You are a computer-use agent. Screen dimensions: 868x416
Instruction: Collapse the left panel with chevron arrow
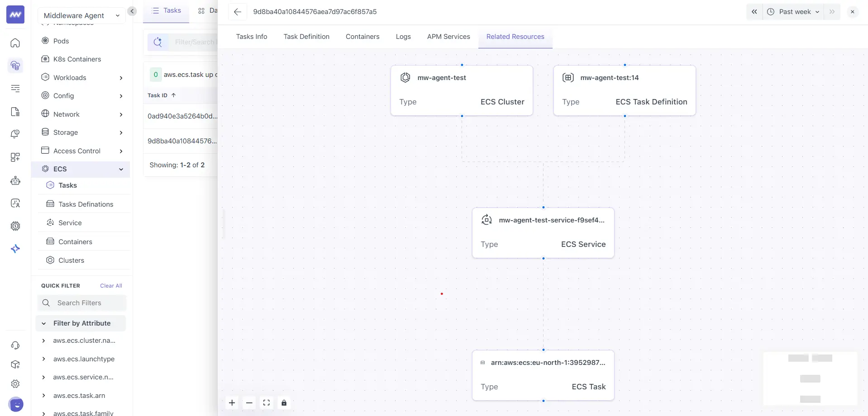coord(132,11)
